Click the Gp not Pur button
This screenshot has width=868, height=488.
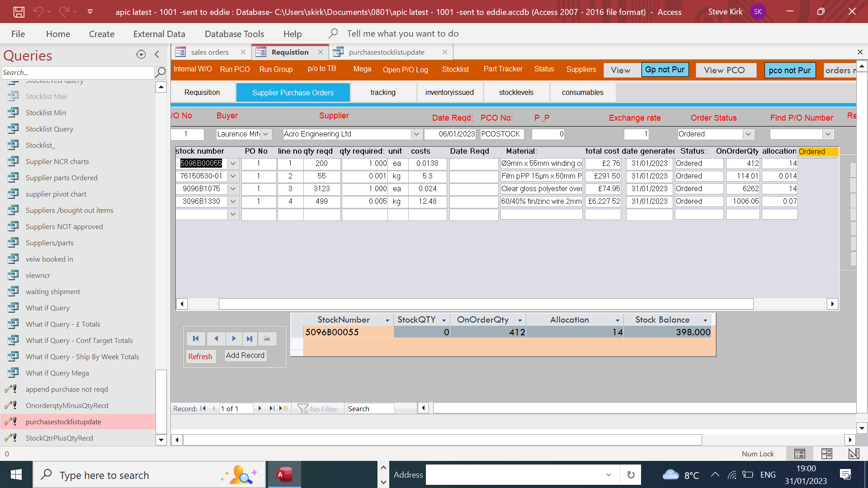tap(665, 70)
